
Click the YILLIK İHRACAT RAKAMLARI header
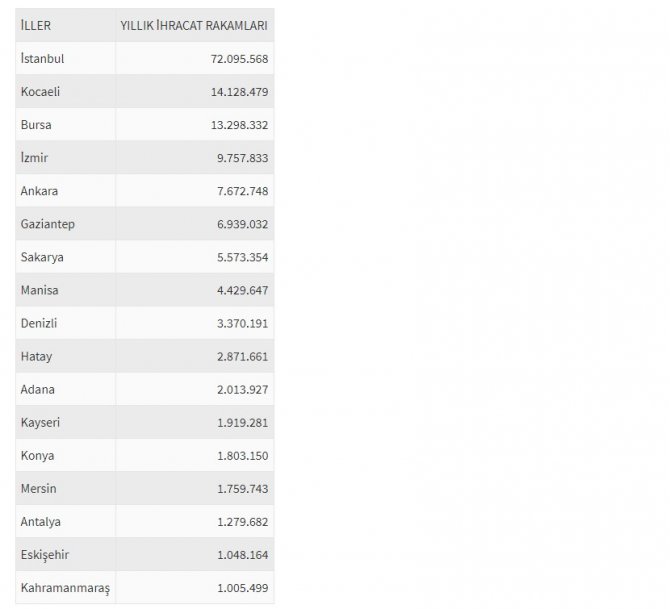[193, 25]
